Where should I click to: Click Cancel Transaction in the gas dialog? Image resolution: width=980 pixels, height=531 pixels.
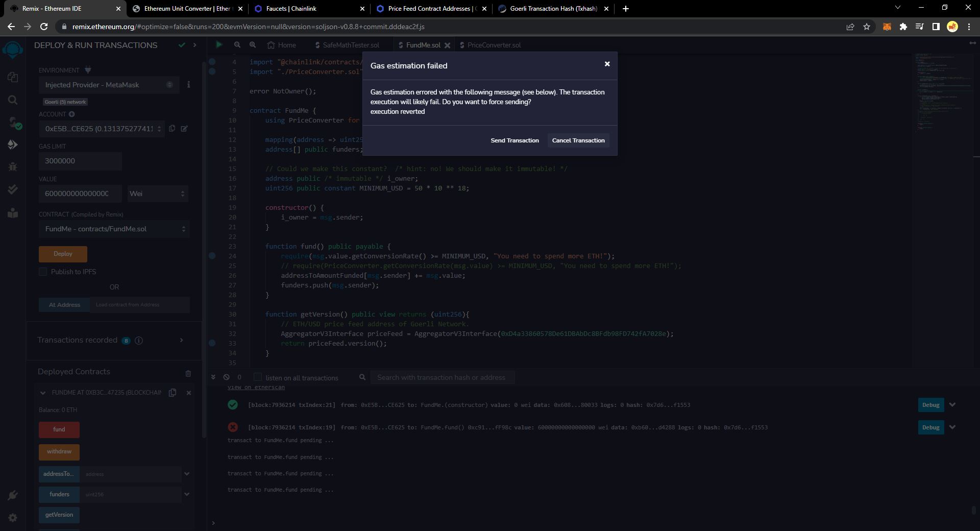[578, 140]
